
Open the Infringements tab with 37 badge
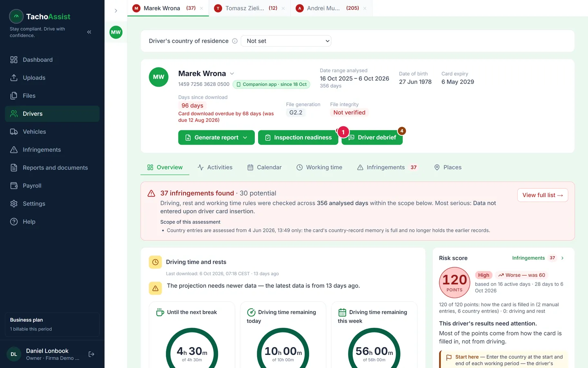point(387,167)
